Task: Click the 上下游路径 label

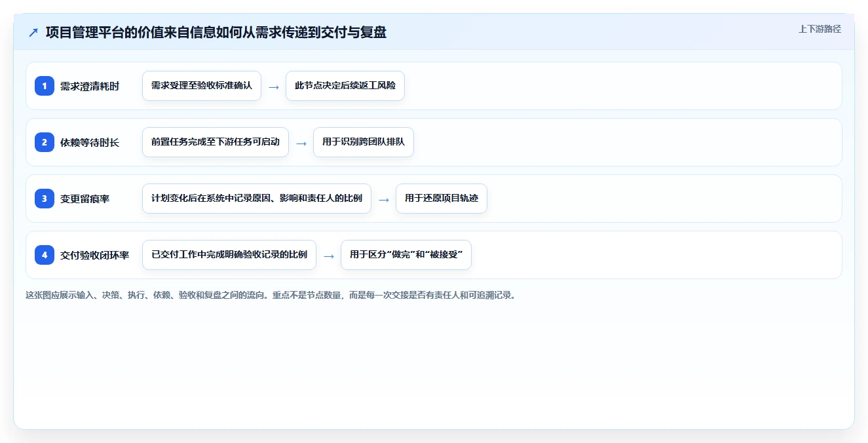Action: tap(820, 29)
